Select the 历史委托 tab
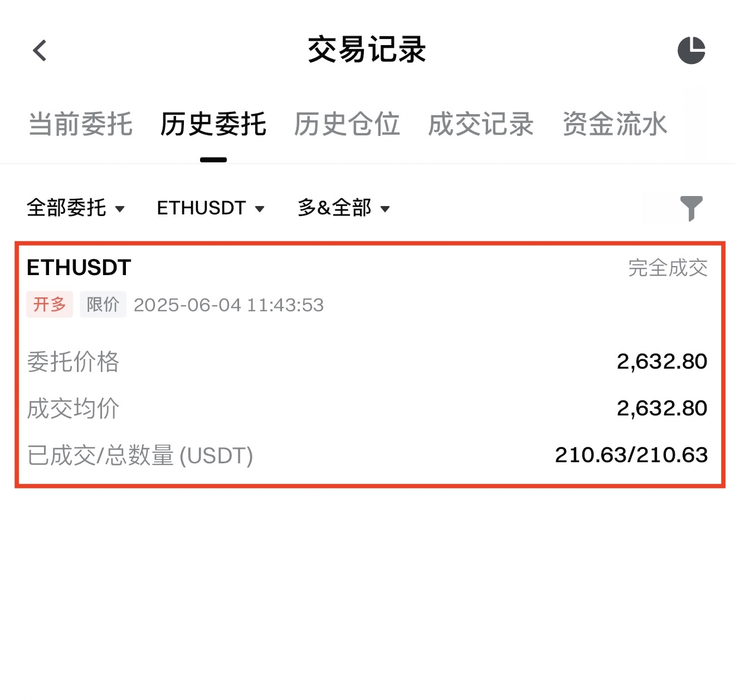735x700 pixels. point(213,124)
